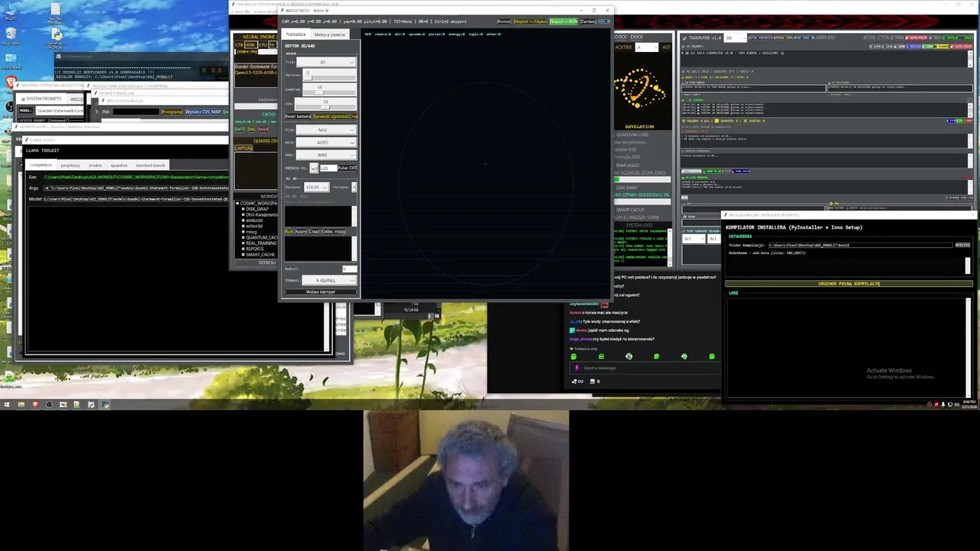Select REPORTS in the workspace tree
This screenshot has height=551, width=980.
click(x=255, y=249)
